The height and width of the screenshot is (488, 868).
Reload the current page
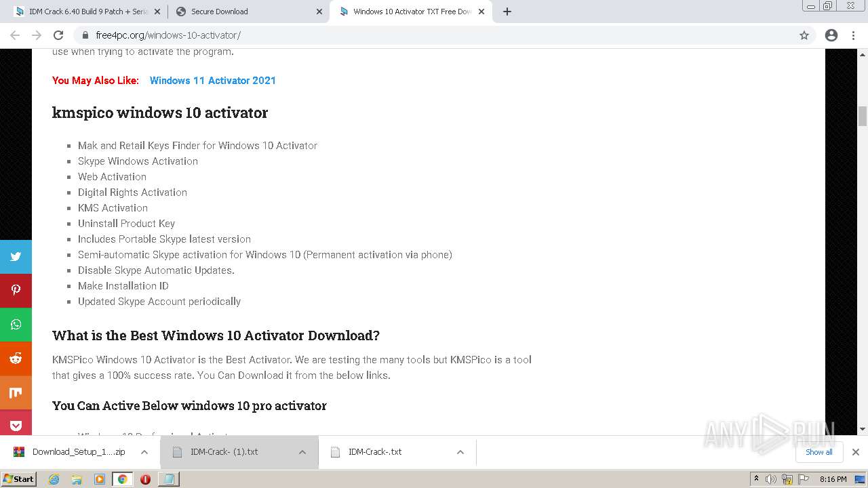[58, 35]
